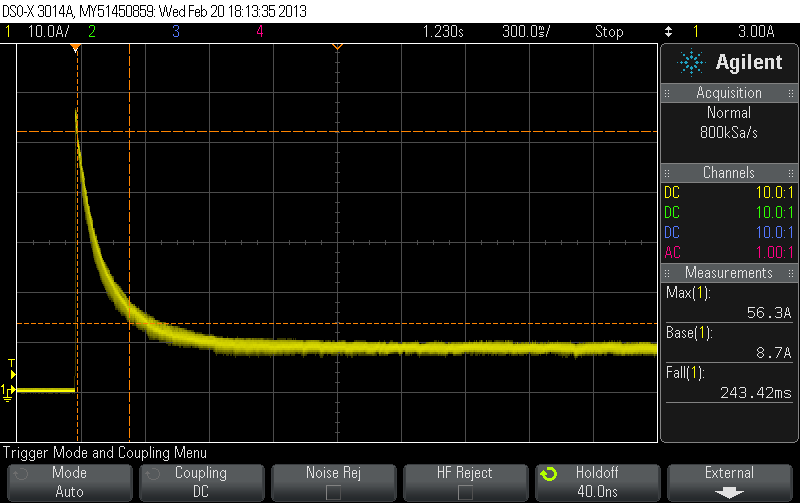Click the Coupling softkey knob icon
The width and height of the screenshot is (800, 503).
(153, 474)
